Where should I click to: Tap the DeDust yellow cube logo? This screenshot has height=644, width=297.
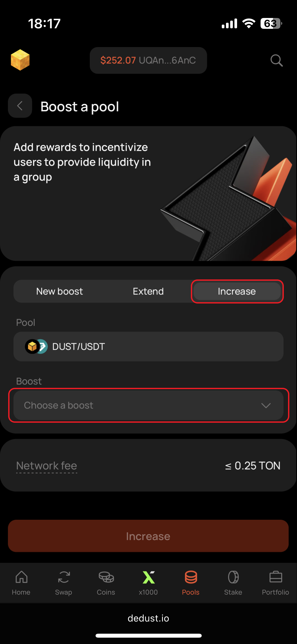tap(20, 60)
